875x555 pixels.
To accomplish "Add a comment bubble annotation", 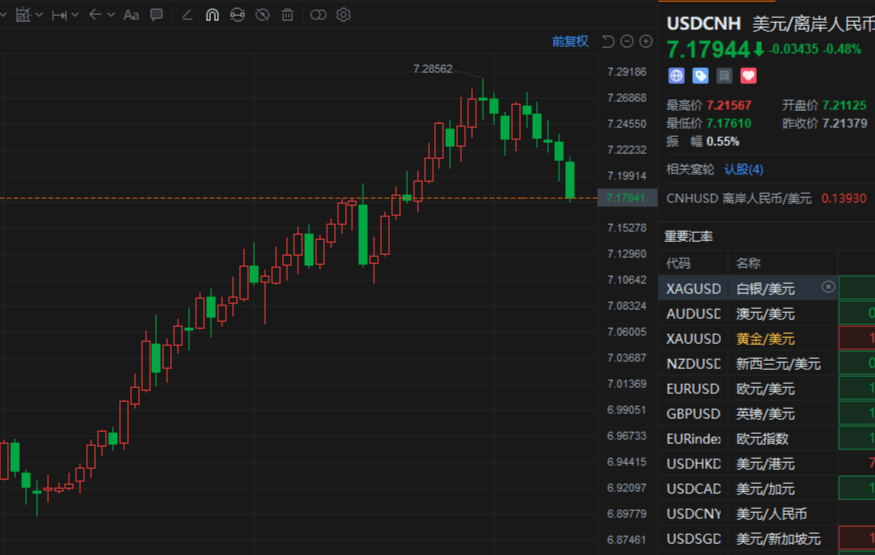I will pos(156,15).
